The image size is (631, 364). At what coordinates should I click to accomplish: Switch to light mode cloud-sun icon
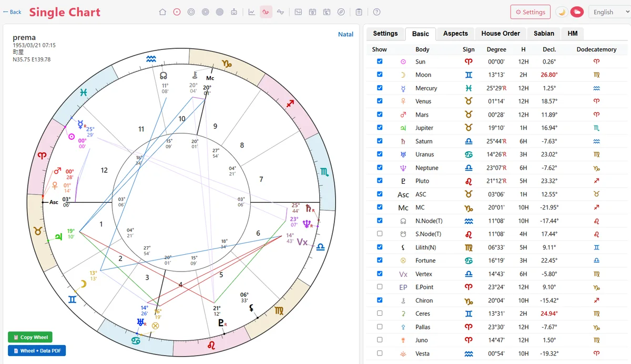tap(577, 12)
